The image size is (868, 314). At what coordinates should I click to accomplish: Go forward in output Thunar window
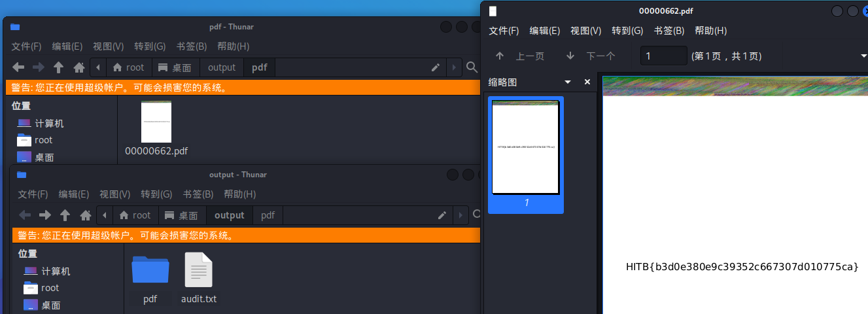coord(45,215)
